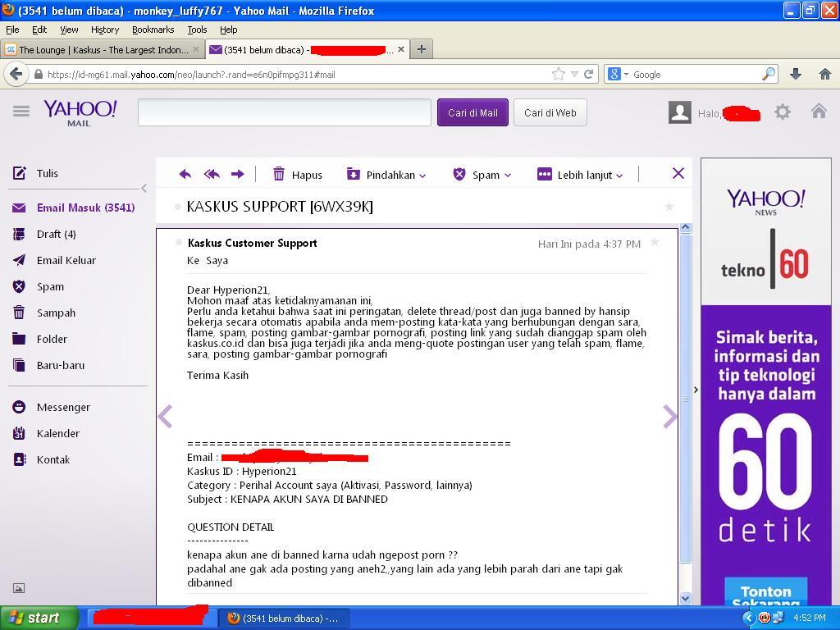840x630 pixels.
Task: Toggle read dot beside Kaskus Customer Support
Action: (179, 243)
